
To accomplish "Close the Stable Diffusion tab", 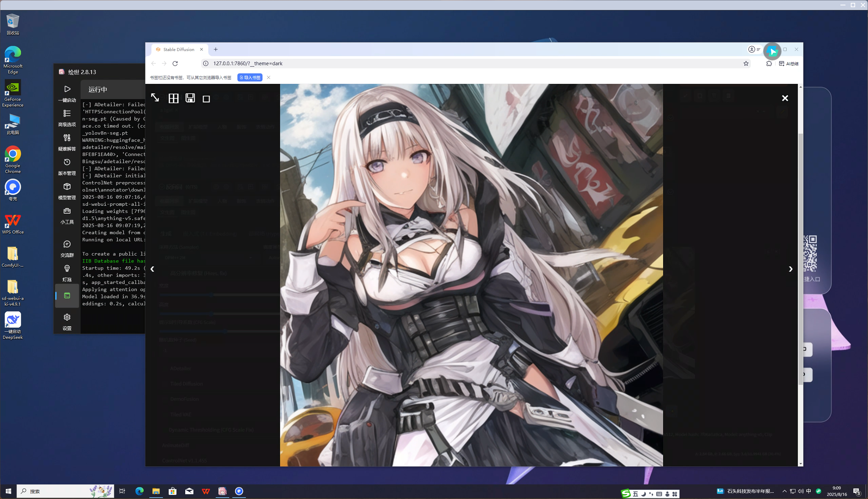I will tap(201, 49).
